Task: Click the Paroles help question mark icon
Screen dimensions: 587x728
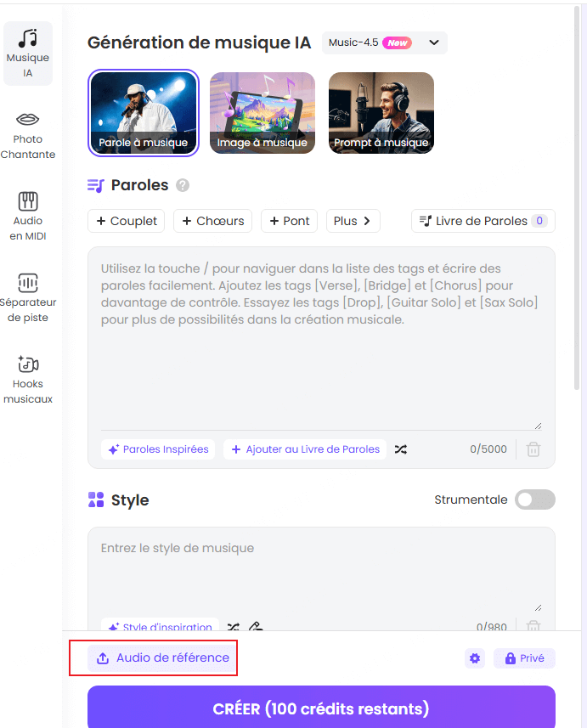Action: pyautogui.click(x=183, y=185)
